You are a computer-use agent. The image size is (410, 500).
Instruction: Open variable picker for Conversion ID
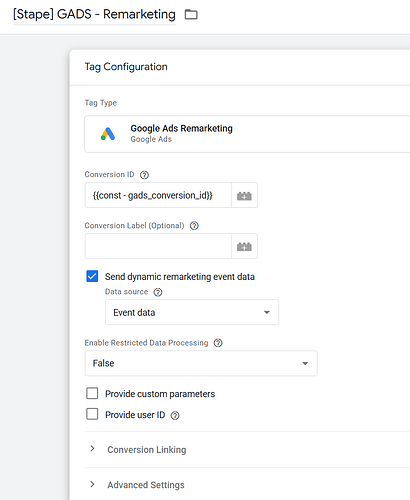point(244,195)
